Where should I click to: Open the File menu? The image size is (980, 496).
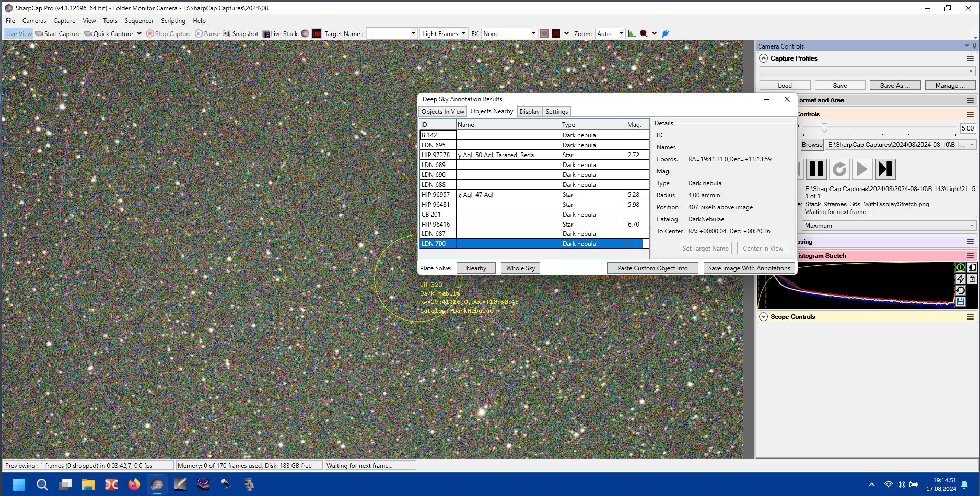(10, 21)
